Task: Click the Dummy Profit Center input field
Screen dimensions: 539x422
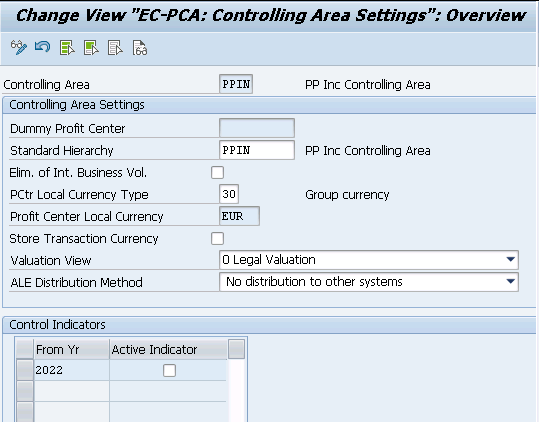Action: point(257,128)
